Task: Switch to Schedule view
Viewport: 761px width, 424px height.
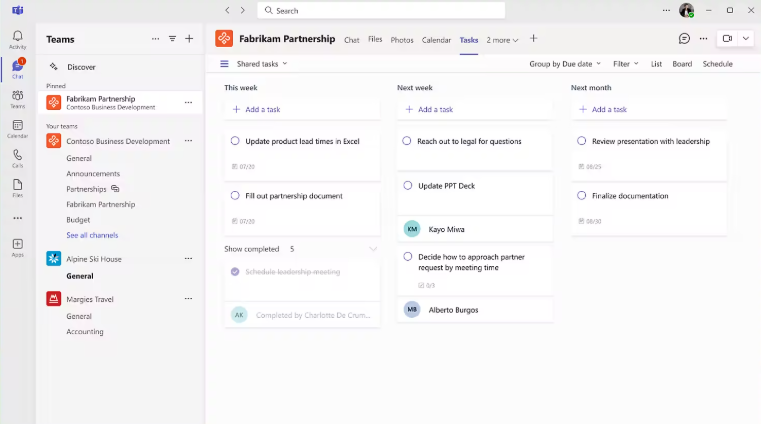Action: pos(717,64)
